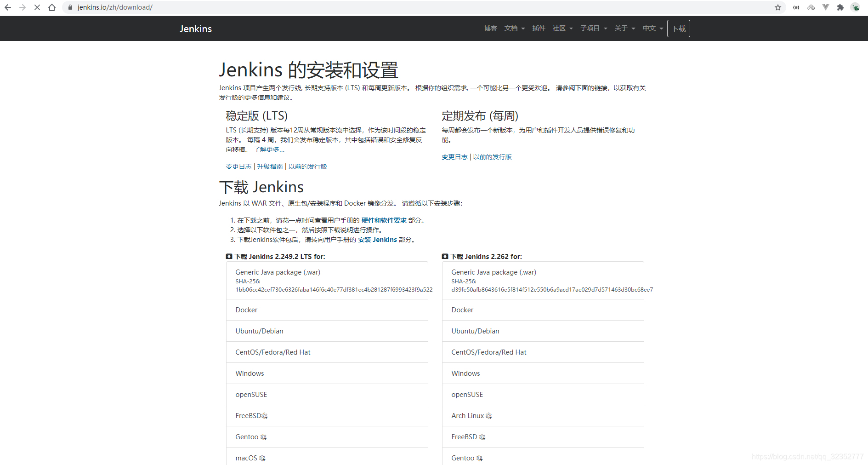Screen dimensions: 868x465
Task: Select Ubuntu/Debian under LTS downloads
Action: click(327, 331)
